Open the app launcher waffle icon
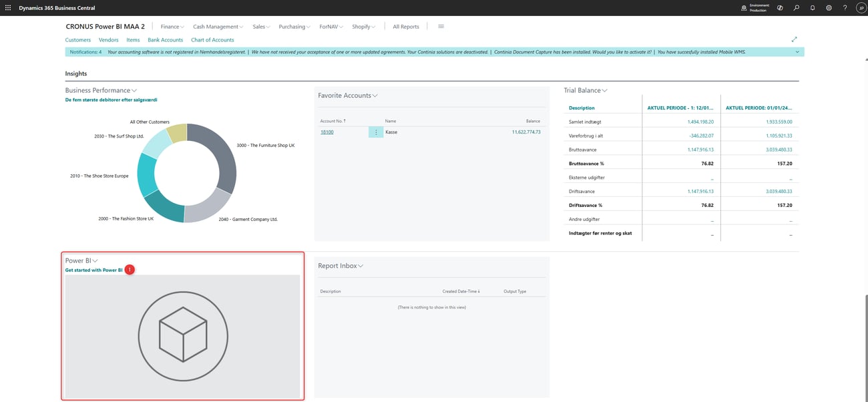Image resolution: width=868 pixels, height=402 pixels. pyautogui.click(x=8, y=8)
